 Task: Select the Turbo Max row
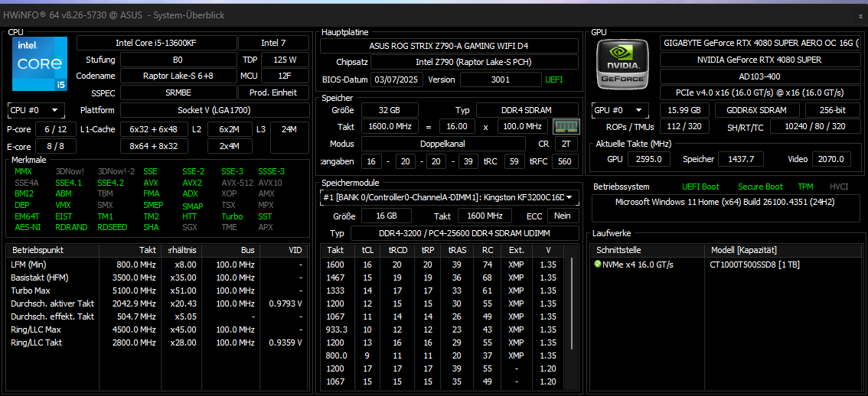tap(157, 291)
